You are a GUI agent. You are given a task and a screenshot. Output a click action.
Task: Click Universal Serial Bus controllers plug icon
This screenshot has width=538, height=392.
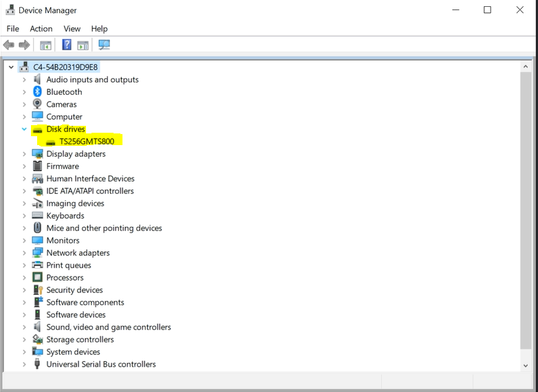pos(37,364)
